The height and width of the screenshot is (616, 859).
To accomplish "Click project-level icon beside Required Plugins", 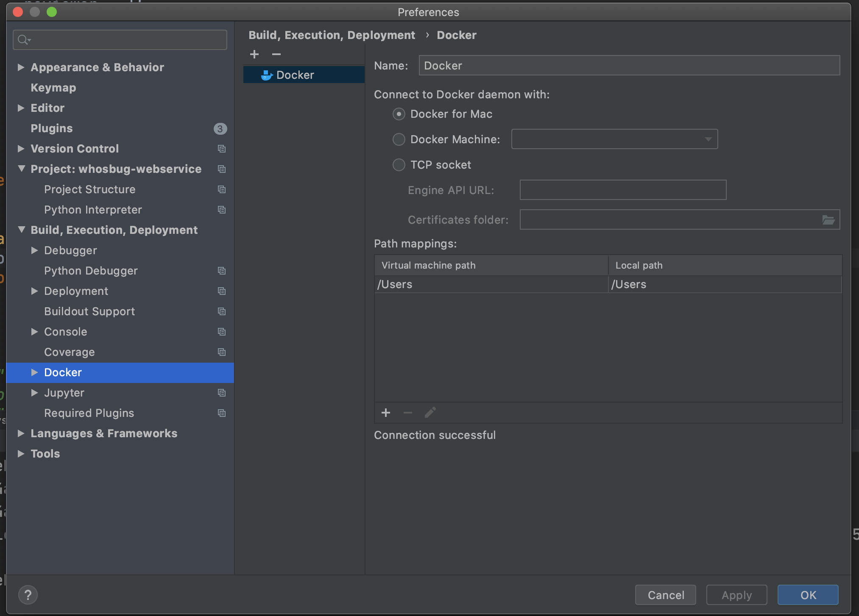I will coord(221,413).
